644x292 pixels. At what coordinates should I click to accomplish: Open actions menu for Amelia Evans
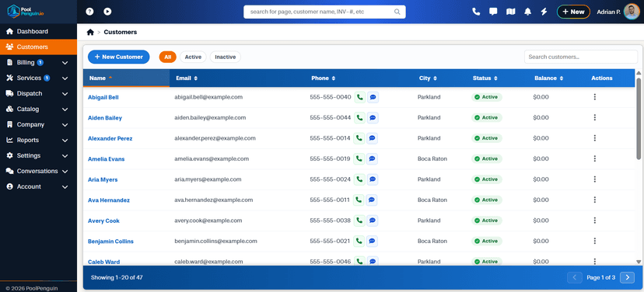pos(595,158)
